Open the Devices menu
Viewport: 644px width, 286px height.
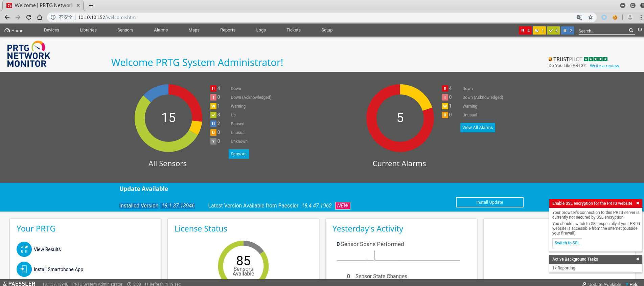coord(51,30)
